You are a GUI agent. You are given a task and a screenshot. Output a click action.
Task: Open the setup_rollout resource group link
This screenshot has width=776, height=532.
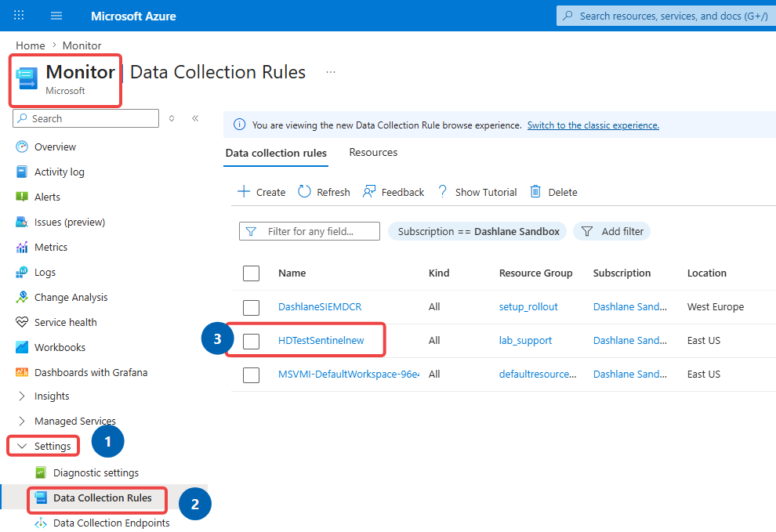click(528, 307)
